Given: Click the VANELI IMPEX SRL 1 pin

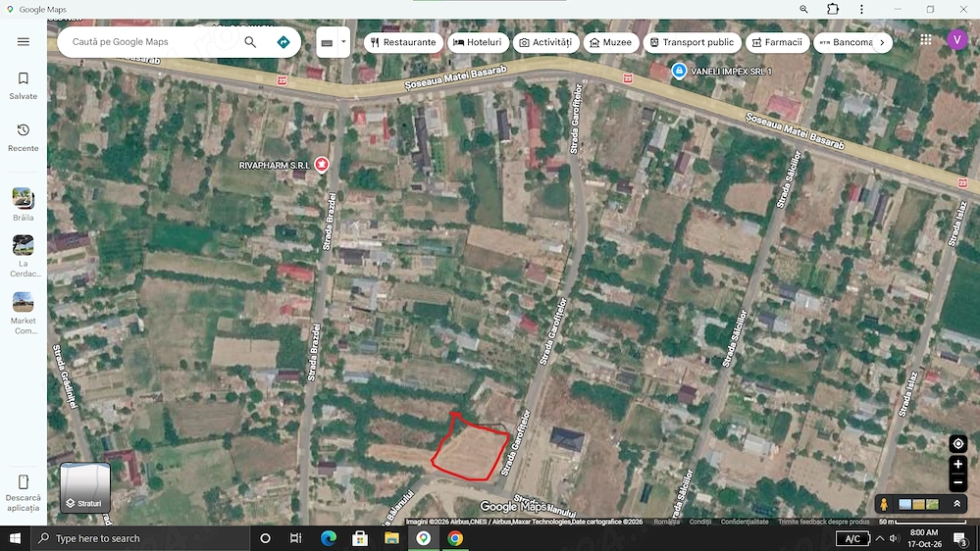Looking at the screenshot, I should tap(679, 72).
